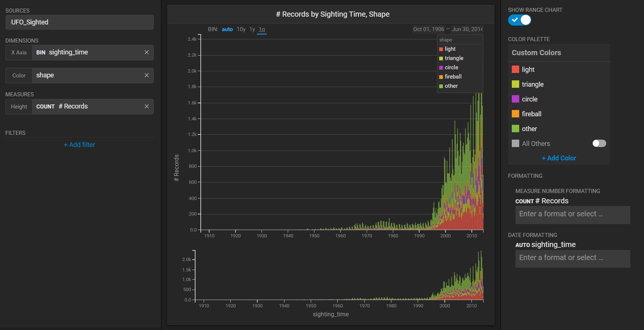Click the + Add filter link

point(79,145)
